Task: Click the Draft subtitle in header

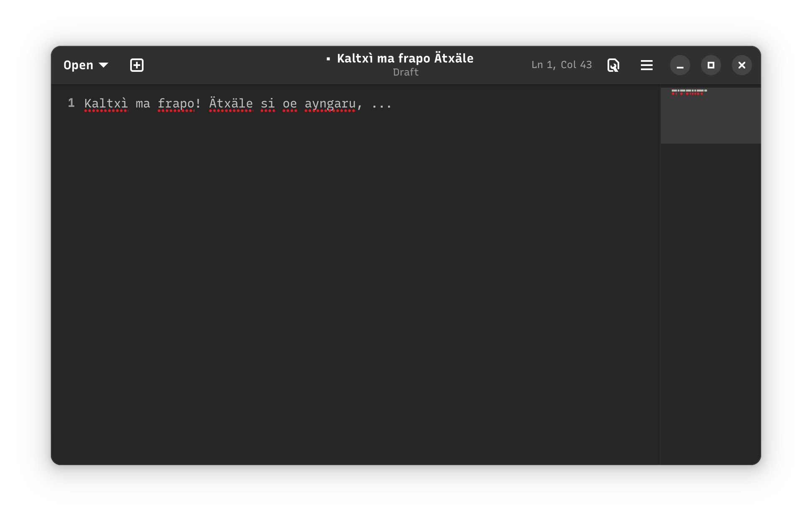Action: [x=406, y=72]
